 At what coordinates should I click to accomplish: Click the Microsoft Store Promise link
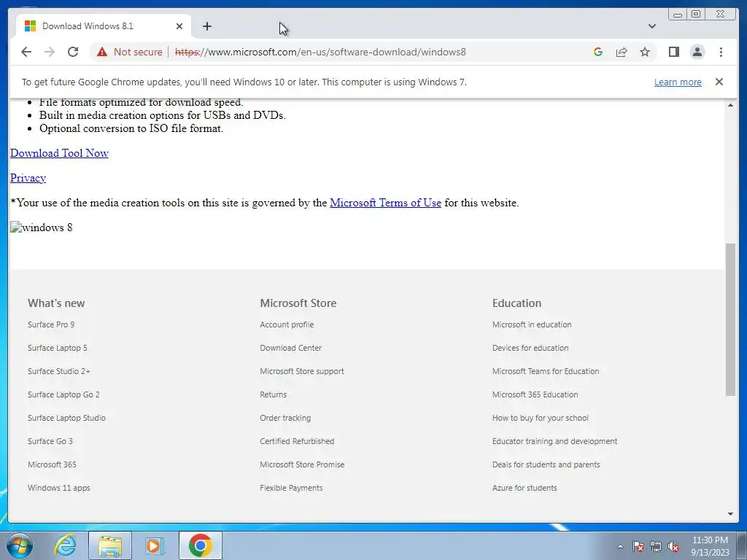point(302,464)
